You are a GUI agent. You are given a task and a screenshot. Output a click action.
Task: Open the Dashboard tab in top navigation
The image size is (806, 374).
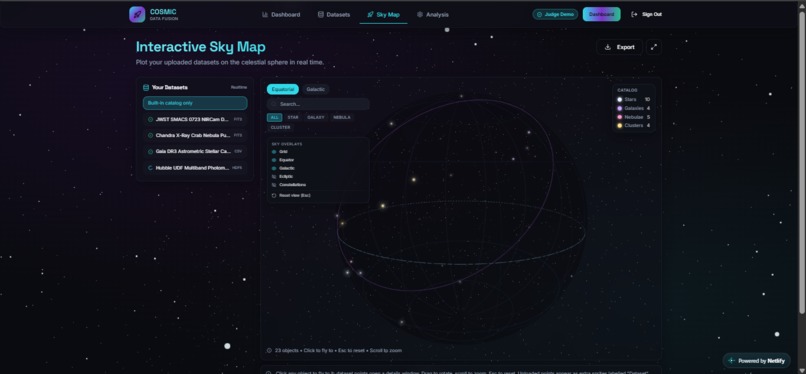click(x=281, y=14)
